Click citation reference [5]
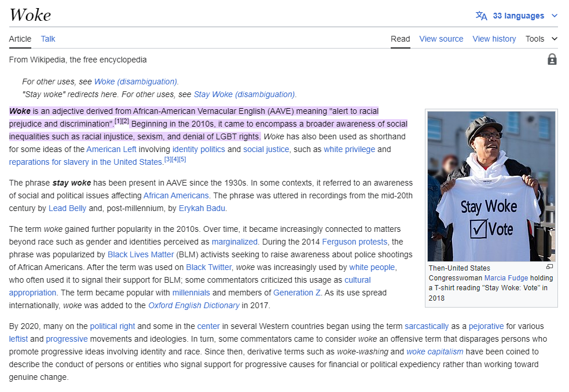The height and width of the screenshot is (392, 569). click(182, 159)
